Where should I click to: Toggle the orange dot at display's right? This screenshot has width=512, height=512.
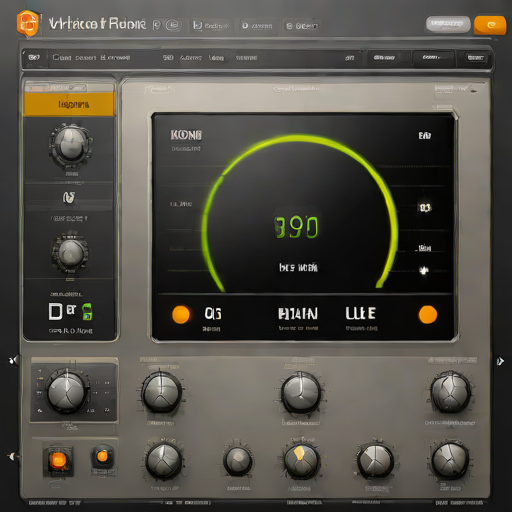coord(428,315)
